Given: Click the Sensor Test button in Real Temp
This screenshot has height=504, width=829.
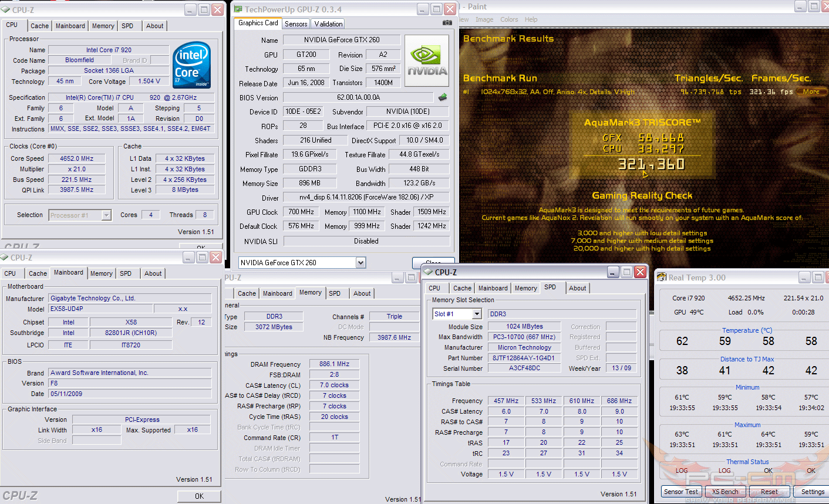Looking at the screenshot, I should pos(681,492).
